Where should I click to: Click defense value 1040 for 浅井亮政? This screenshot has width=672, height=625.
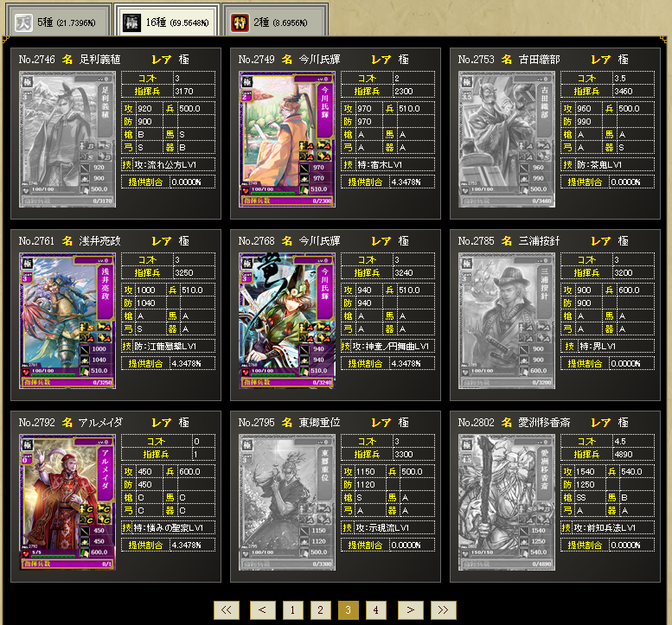coord(145,303)
